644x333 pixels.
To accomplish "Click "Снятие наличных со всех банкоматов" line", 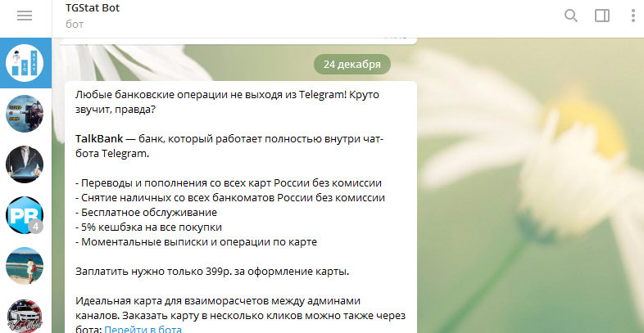I will pos(230,198).
